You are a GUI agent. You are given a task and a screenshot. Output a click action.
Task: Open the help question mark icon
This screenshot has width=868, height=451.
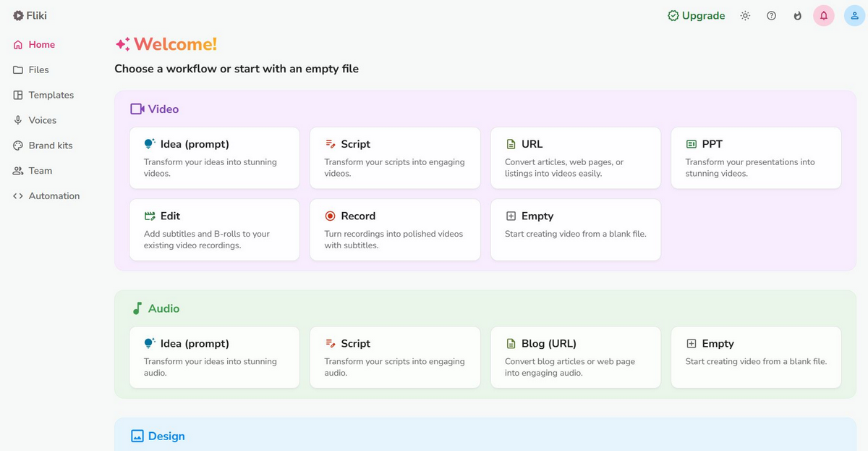click(771, 15)
